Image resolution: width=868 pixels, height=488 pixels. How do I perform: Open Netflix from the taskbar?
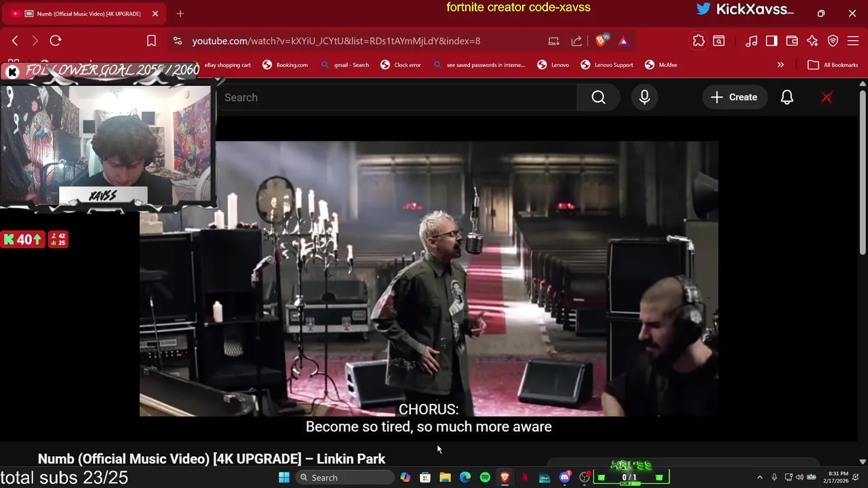tap(525, 478)
